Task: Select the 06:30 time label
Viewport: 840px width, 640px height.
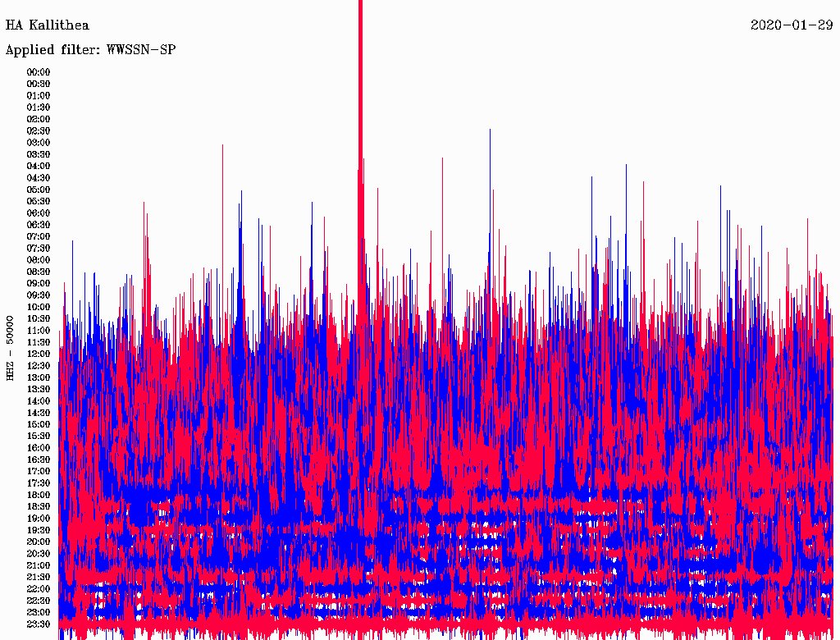Action: coord(39,225)
